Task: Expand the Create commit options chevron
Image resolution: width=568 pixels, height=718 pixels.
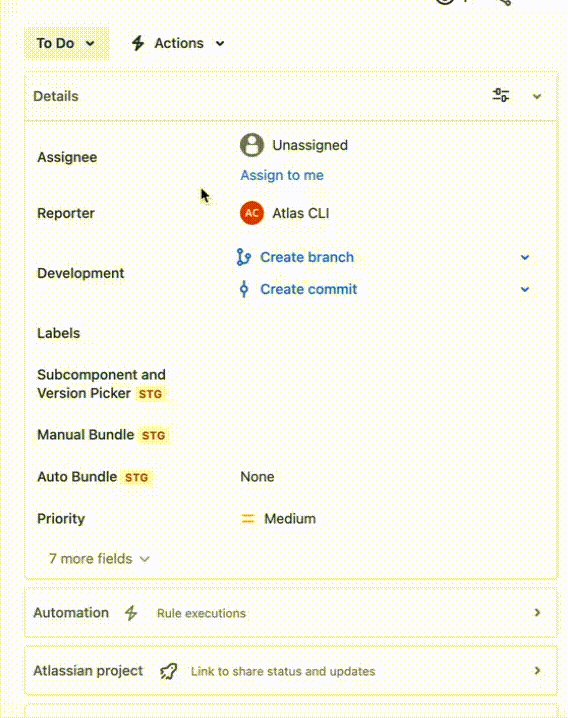Action: [525, 289]
